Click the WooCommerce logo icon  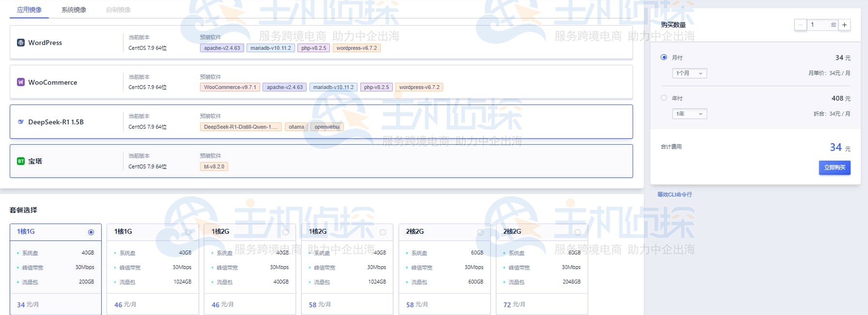[21, 82]
